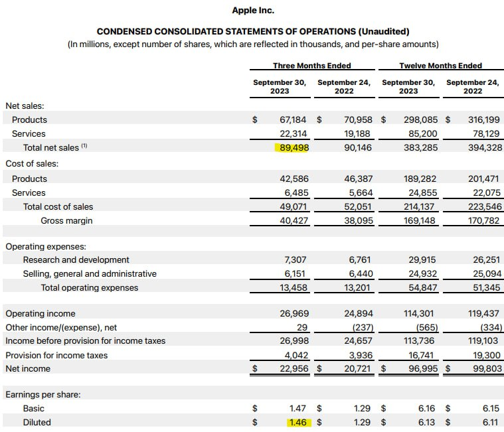Click gross margin value 40,427

[x=294, y=221]
